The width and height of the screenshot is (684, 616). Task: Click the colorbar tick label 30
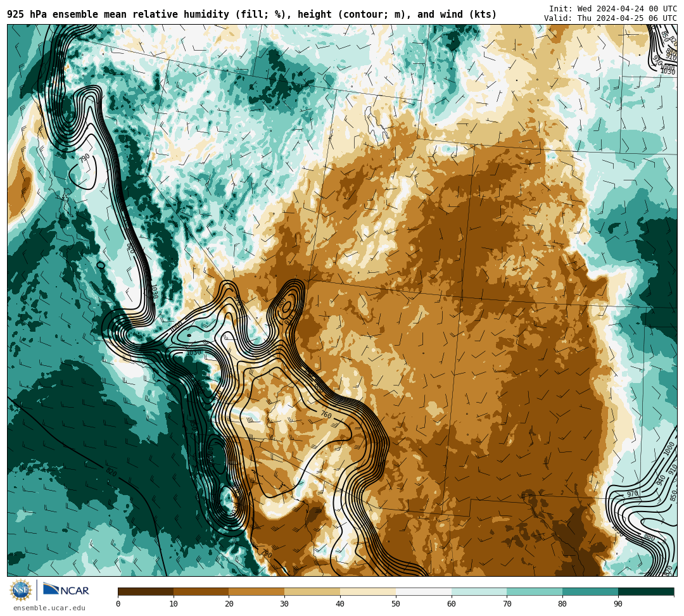coord(284,604)
